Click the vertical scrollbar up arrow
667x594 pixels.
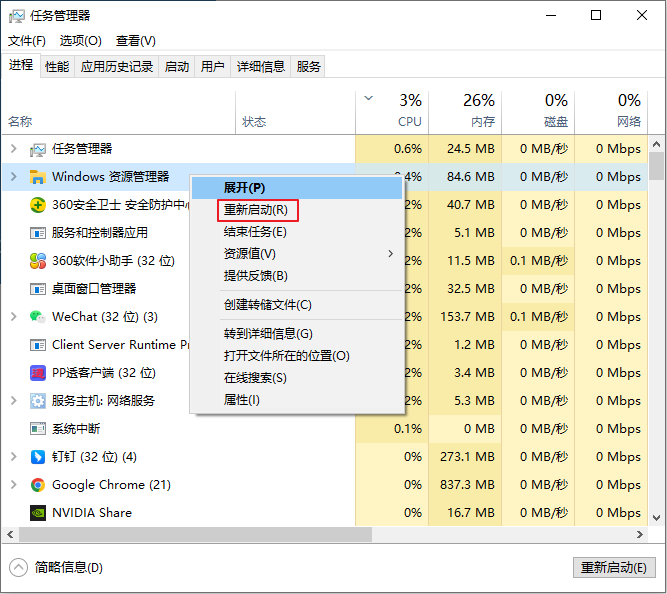tap(657, 144)
